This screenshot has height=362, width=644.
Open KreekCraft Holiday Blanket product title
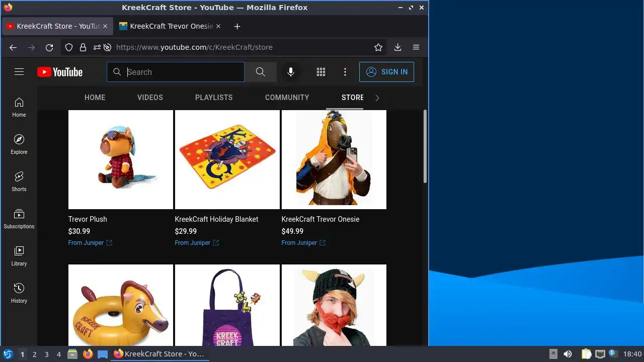click(216, 219)
